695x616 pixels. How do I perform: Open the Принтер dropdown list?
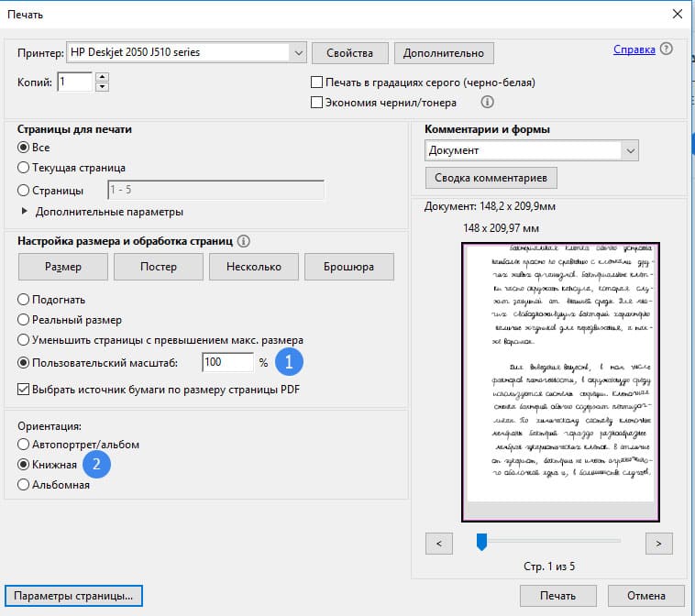tap(297, 52)
